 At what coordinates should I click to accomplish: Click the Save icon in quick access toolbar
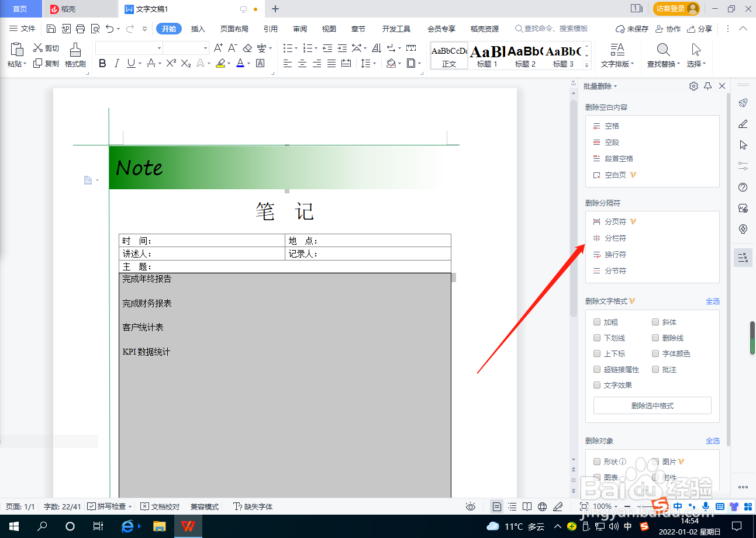(x=51, y=29)
